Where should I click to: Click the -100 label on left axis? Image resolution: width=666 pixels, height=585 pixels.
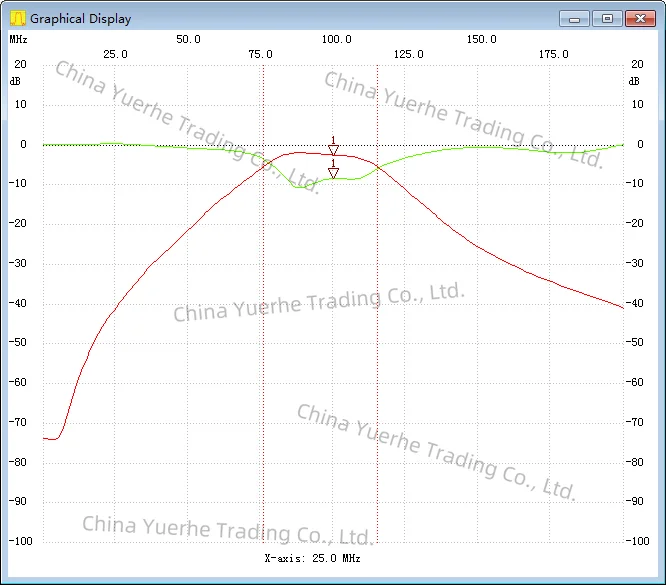tap(20, 541)
